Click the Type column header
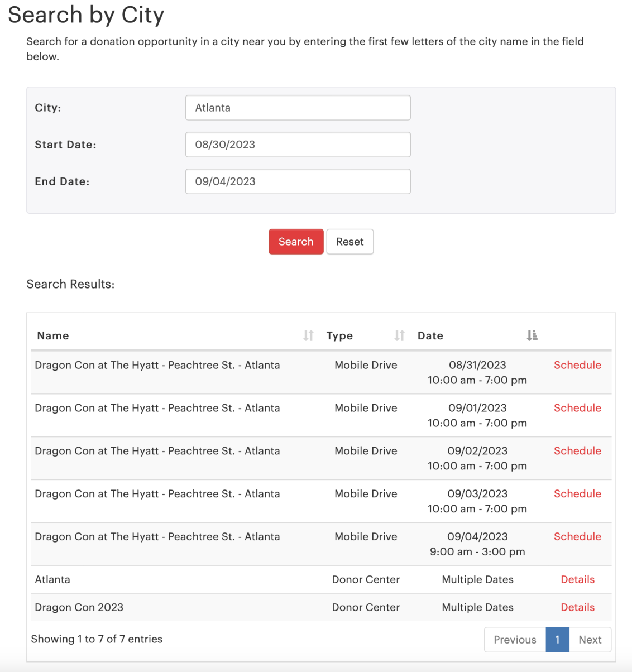This screenshot has width=632, height=672. [339, 335]
